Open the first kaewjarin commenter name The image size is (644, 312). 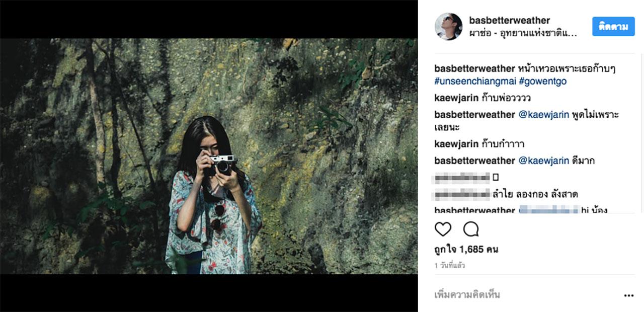click(x=456, y=98)
